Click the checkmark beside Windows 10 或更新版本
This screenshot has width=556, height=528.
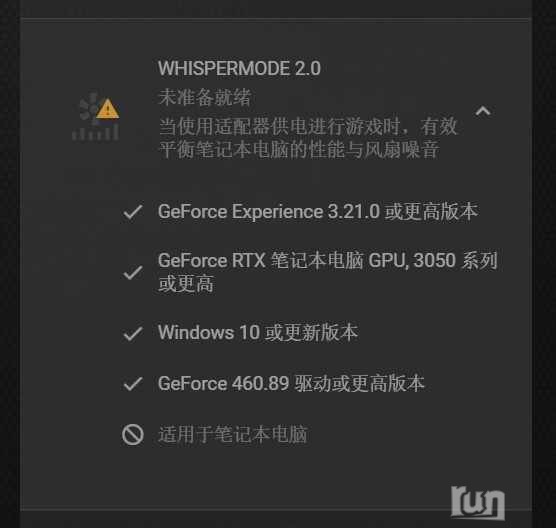[x=133, y=333]
